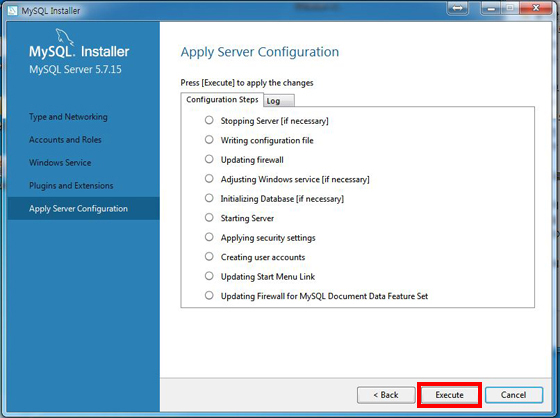Click the Starting Server status circle
The image size is (560, 418).
(209, 218)
